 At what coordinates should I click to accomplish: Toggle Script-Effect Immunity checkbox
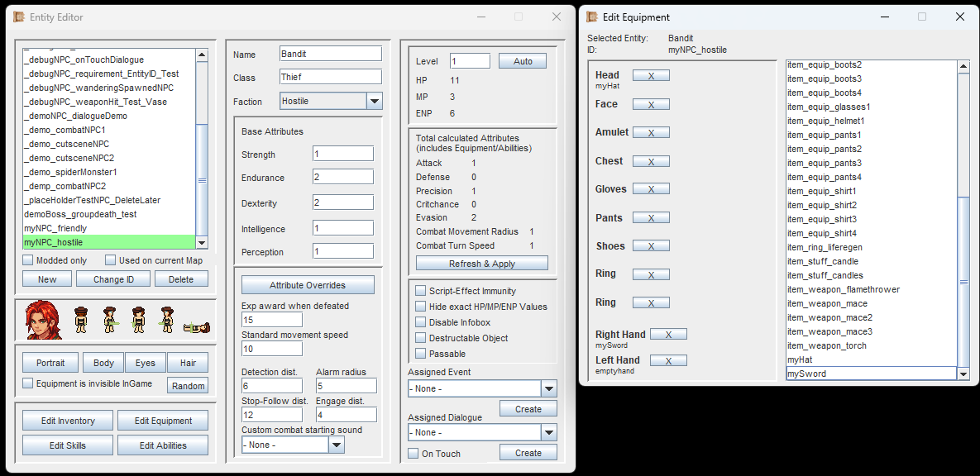click(x=421, y=291)
